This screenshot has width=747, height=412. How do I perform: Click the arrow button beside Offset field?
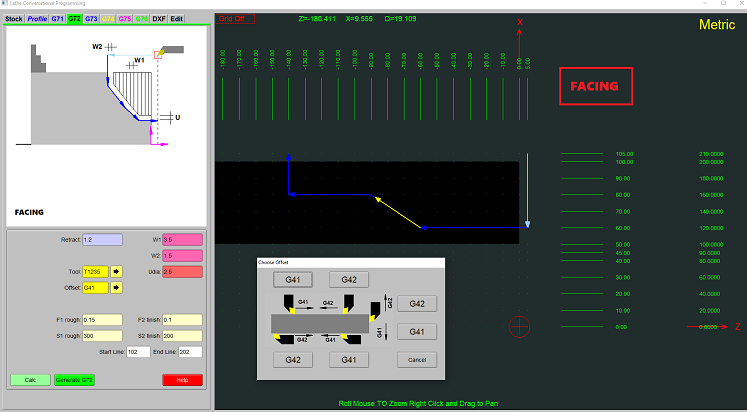(116, 288)
